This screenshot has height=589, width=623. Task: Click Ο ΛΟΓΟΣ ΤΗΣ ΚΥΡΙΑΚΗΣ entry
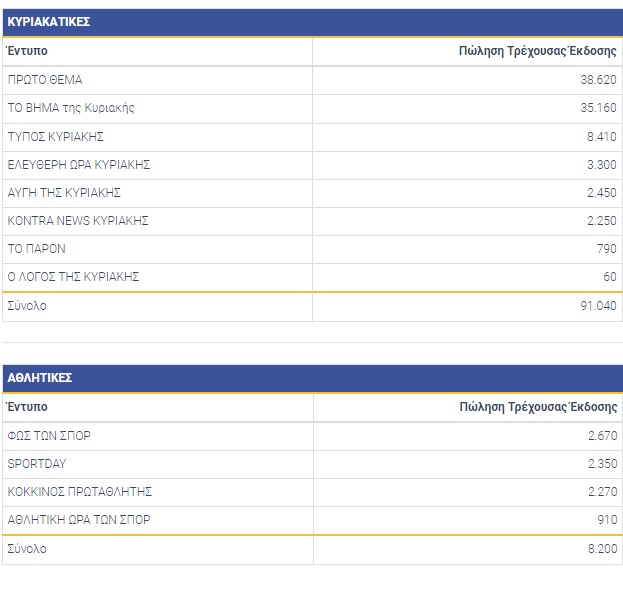coord(73,276)
